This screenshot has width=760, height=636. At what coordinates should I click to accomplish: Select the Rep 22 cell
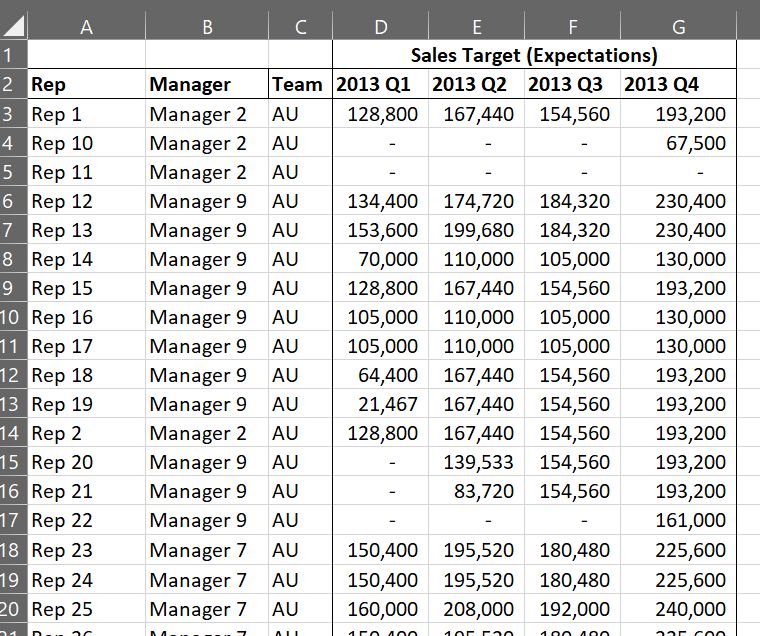pos(86,520)
